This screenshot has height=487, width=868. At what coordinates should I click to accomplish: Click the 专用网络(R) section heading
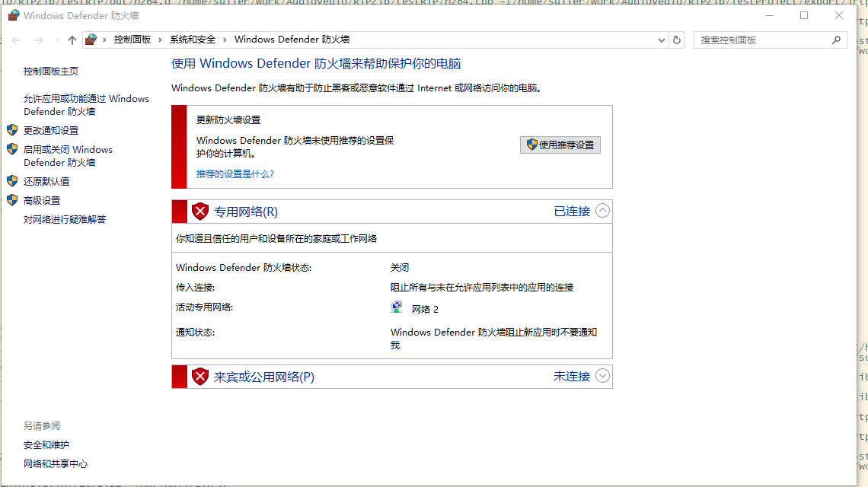(x=246, y=212)
